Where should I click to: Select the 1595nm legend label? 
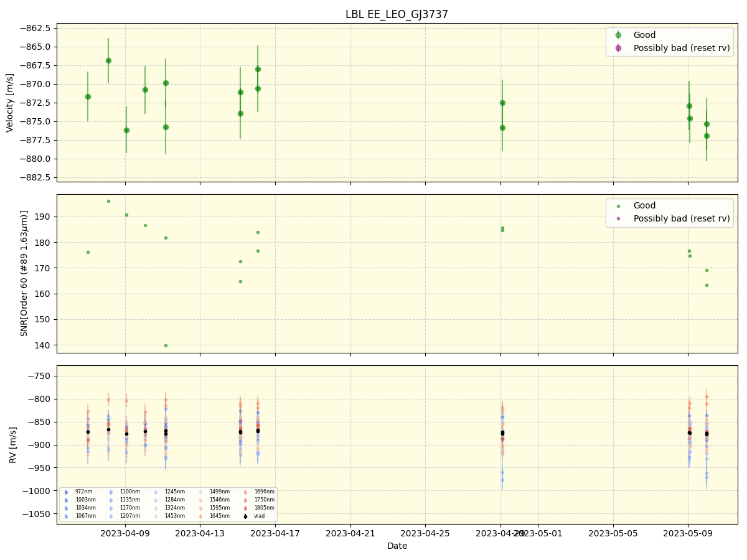pyautogui.click(x=220, y=508)
